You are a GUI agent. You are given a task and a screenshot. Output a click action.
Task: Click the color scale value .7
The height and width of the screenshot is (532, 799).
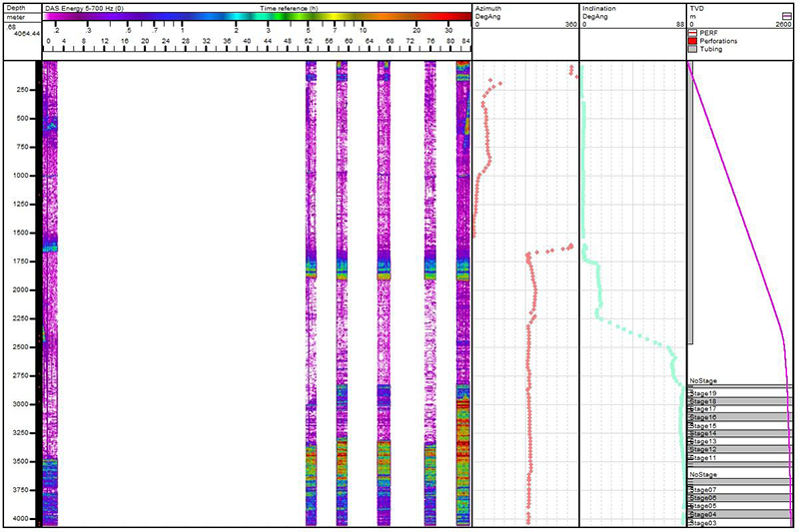coord(154,31)
